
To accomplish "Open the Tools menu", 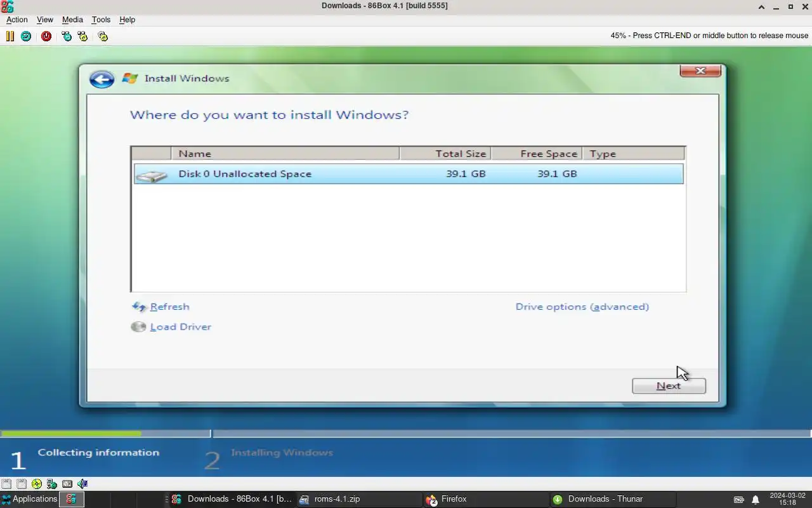I will tap(101, 20).
